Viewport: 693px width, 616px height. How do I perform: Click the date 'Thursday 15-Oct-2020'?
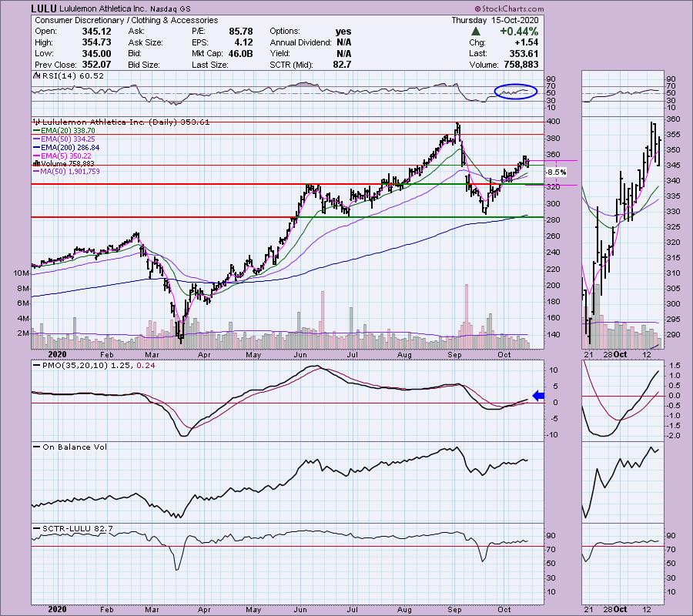click(495, 20)
